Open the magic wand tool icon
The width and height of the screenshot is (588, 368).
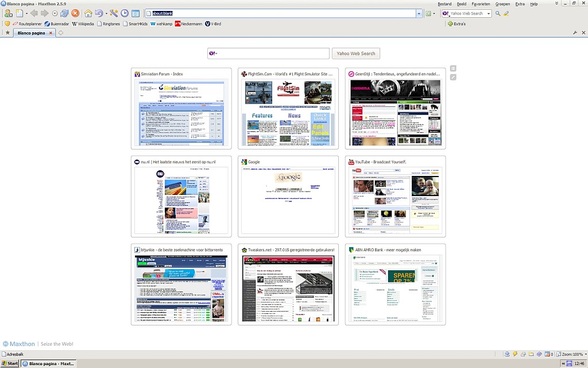114,13
